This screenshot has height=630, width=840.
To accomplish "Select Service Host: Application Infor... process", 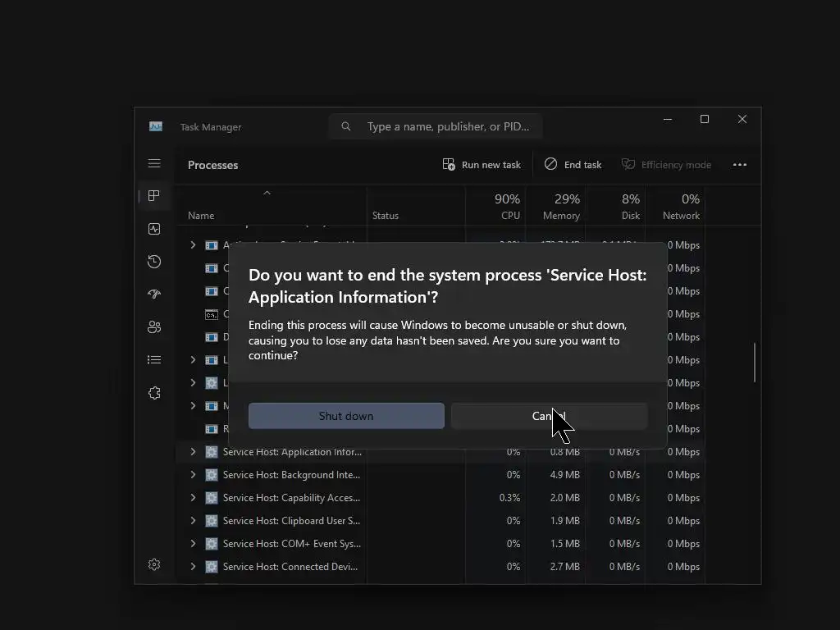I will click(x=293, y=452).
